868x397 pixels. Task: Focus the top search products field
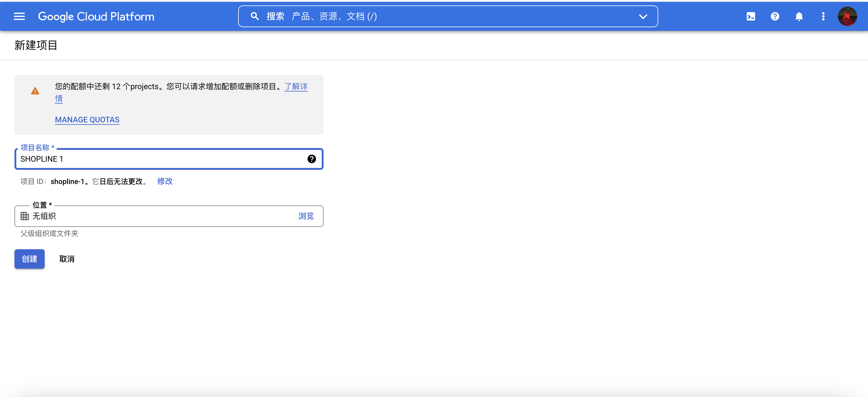pyautogui.click(x=438, y=16)
